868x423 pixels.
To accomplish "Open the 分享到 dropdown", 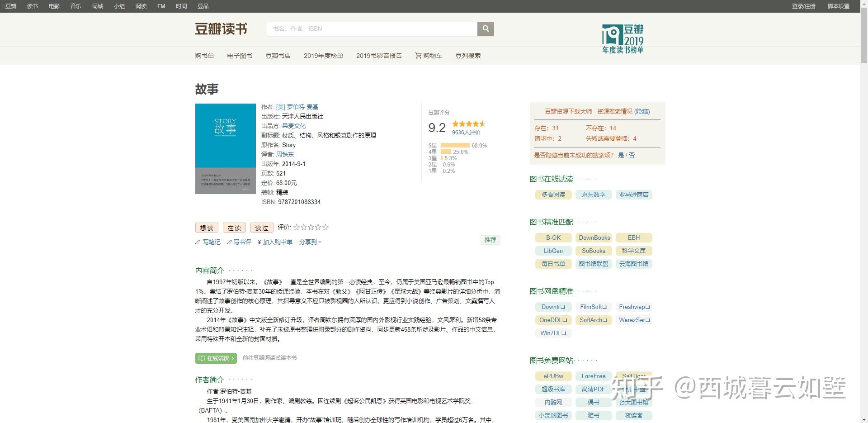I will coord(310,242).
